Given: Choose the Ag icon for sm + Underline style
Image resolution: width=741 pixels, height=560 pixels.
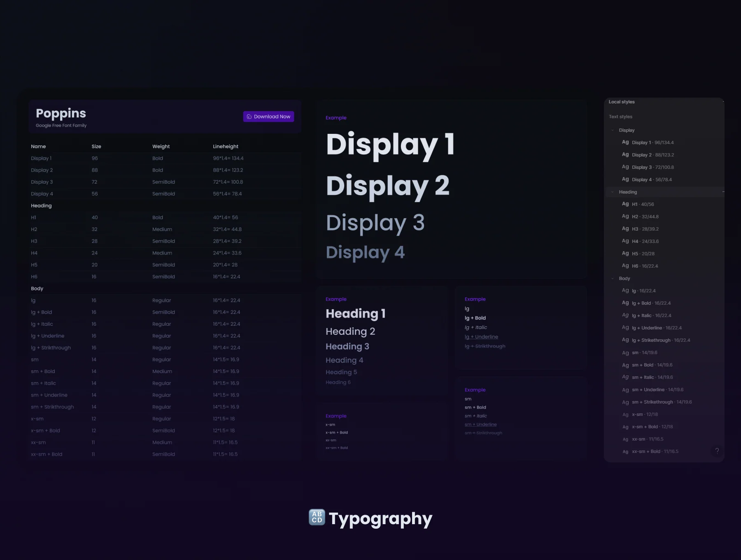Looking at the screenshot, I should (625, 390).
